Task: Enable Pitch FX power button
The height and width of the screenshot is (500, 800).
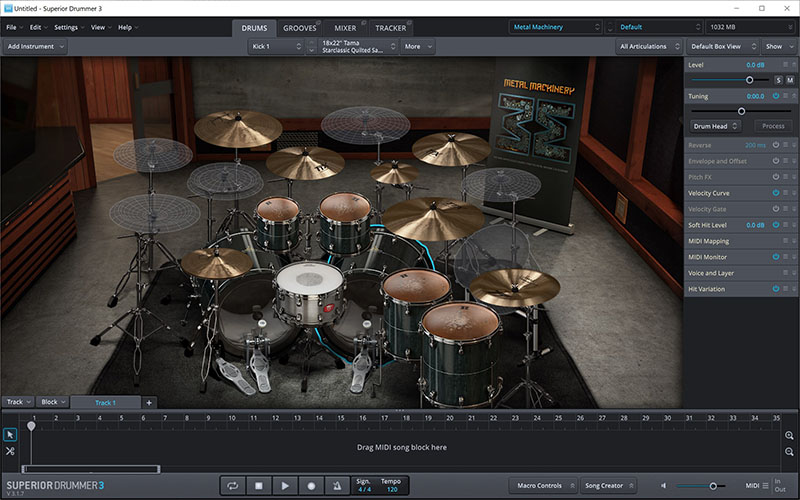Action: [x=776, y=177]
